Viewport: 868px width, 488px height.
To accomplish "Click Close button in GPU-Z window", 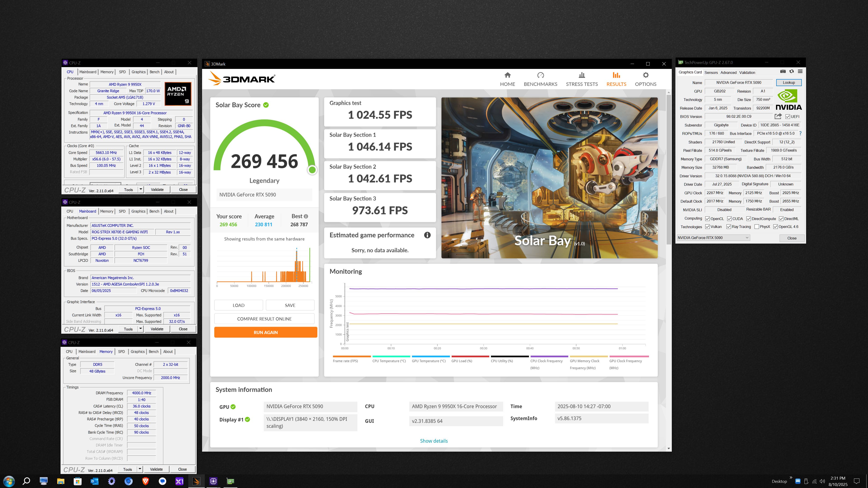I will [792, 238].
